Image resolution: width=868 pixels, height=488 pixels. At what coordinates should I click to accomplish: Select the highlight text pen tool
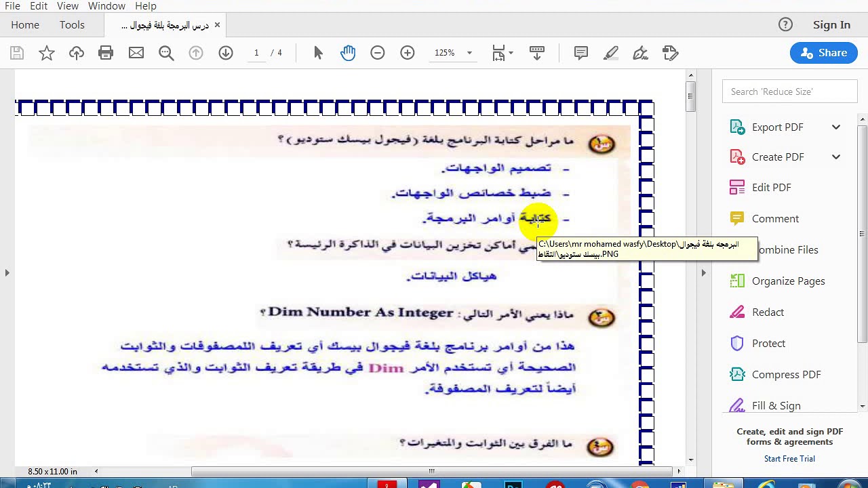pyautogui.click(x=611, y=53)
